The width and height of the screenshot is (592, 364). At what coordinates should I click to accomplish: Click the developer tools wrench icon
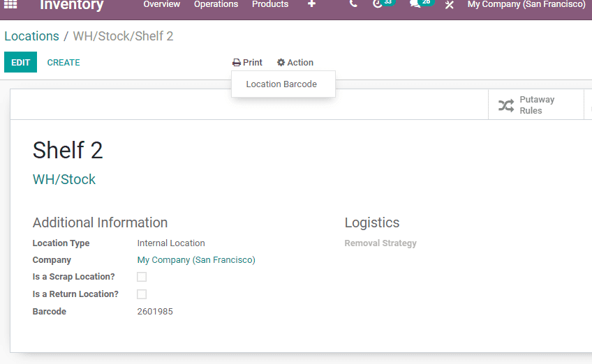(x=450, y=4)
